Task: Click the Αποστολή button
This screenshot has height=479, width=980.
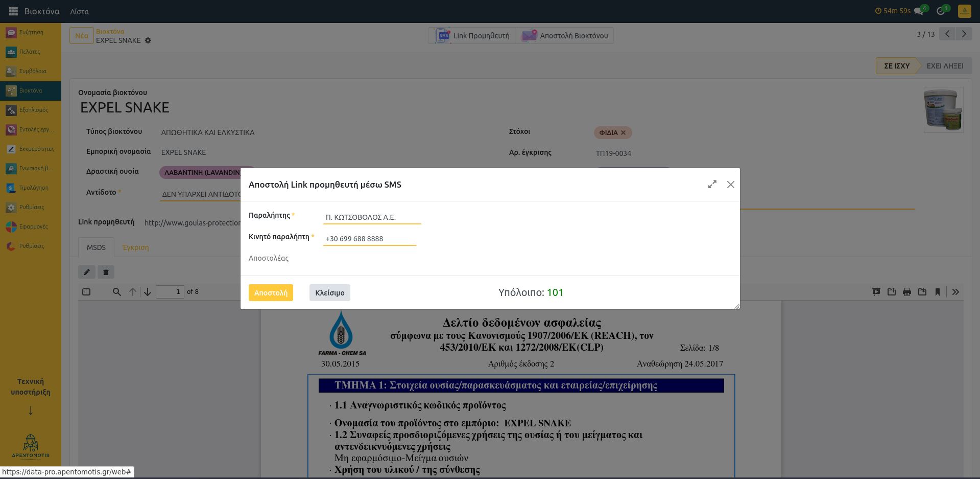Action: 271,292
